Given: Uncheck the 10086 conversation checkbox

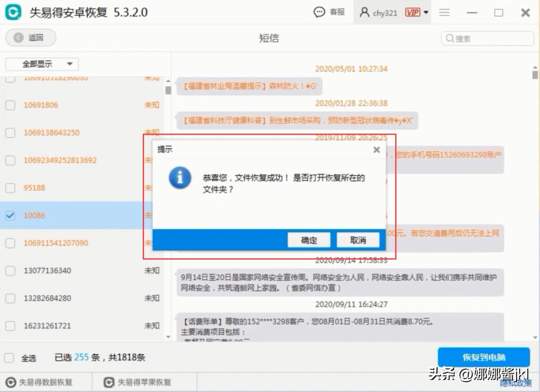Looking at the screenshot, I should click(x=10, y=215).
